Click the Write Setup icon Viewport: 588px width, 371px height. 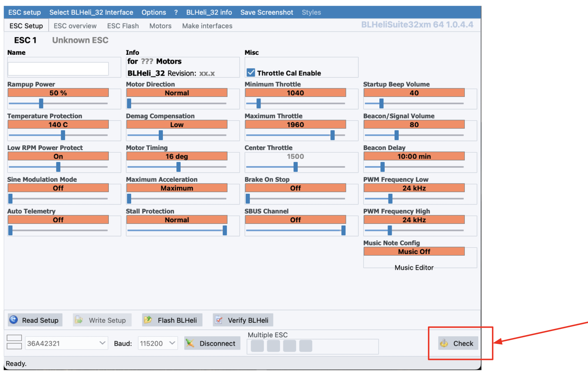click(x=79, y=320)
